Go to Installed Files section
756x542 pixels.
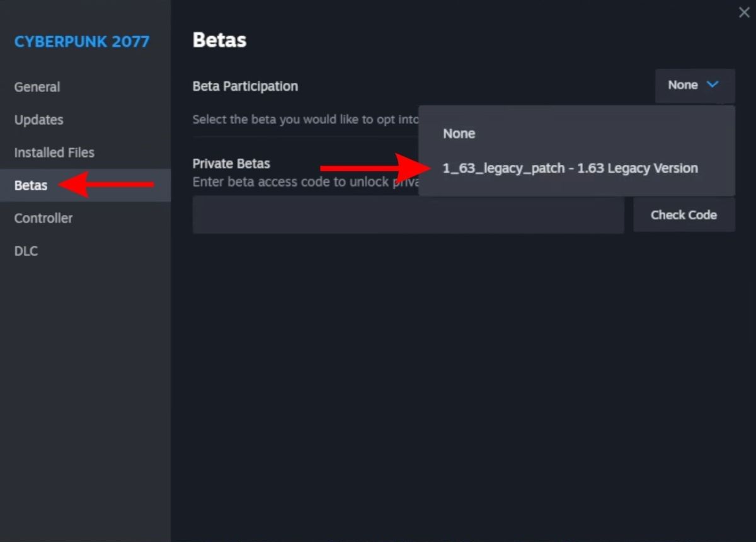click(x=54, y=153)
